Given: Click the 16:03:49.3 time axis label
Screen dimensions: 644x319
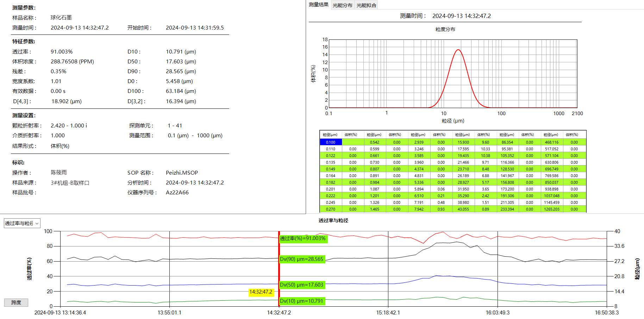Looking at the screenshot, I should [498, 313].
